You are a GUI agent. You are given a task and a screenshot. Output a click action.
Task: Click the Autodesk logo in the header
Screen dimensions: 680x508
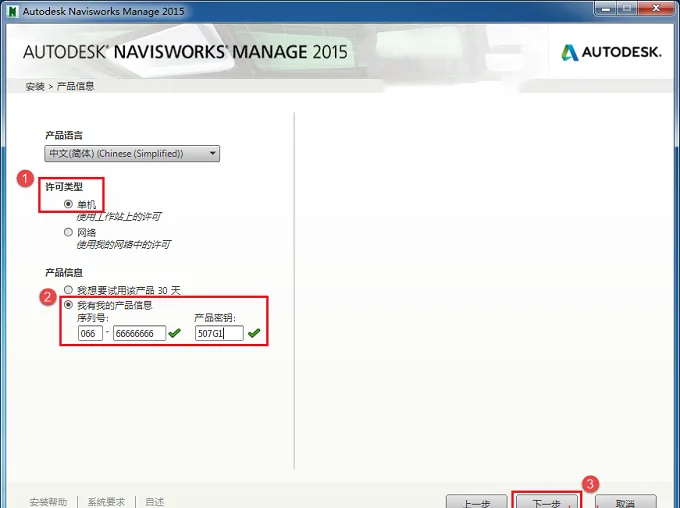tap(611, 52)
